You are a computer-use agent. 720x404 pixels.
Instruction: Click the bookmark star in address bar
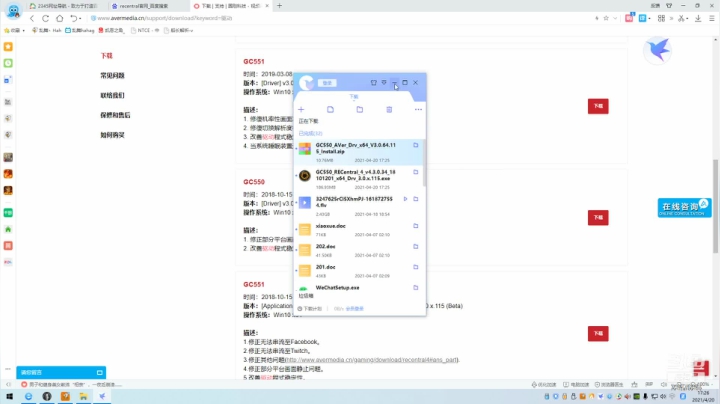(x=606, y=18)
